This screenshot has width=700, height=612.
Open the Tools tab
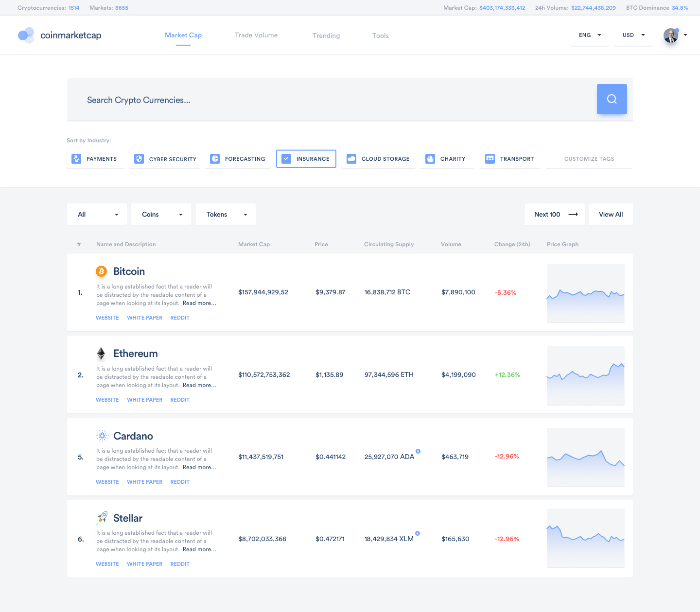(x=381, y=35)
